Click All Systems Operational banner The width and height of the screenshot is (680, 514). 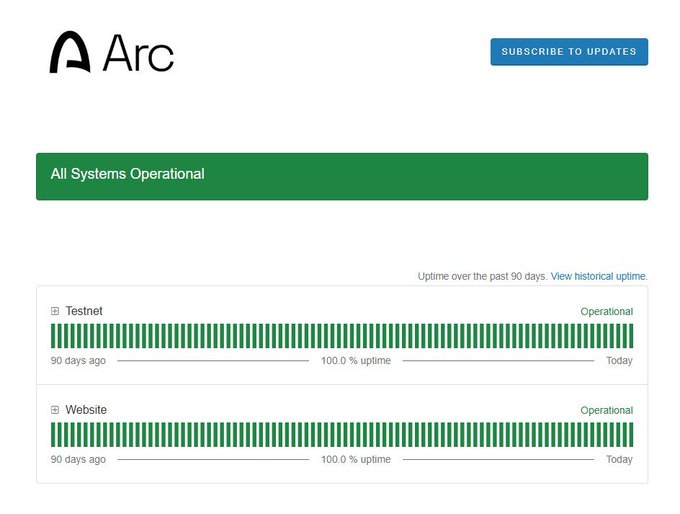(x=342, y=176)
